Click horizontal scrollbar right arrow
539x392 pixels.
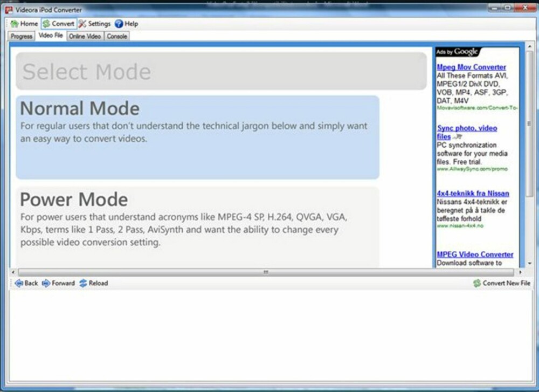(x=521, y=272)
